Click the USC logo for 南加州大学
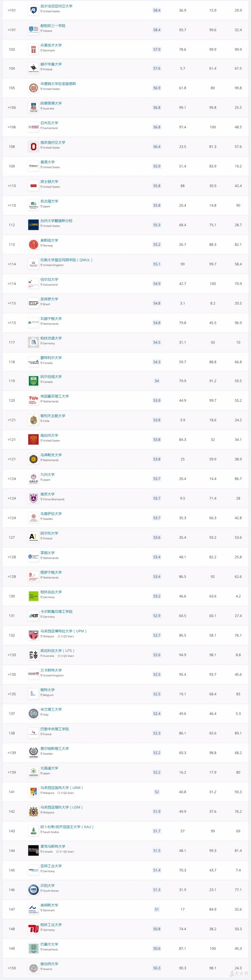Image resolution: width=251 pixels, height=980 pixels. [33, 439]
